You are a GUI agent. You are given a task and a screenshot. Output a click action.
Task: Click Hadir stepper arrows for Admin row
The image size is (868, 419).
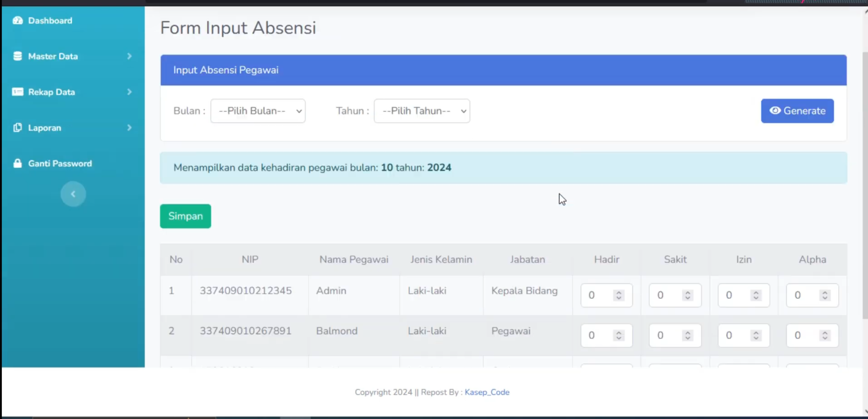click(x=619, y=295)
